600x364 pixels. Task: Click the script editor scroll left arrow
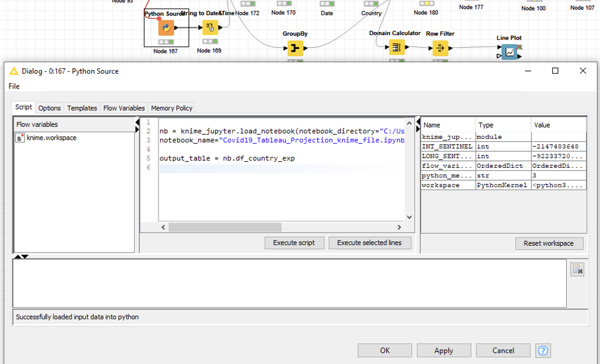pos(163,227)
